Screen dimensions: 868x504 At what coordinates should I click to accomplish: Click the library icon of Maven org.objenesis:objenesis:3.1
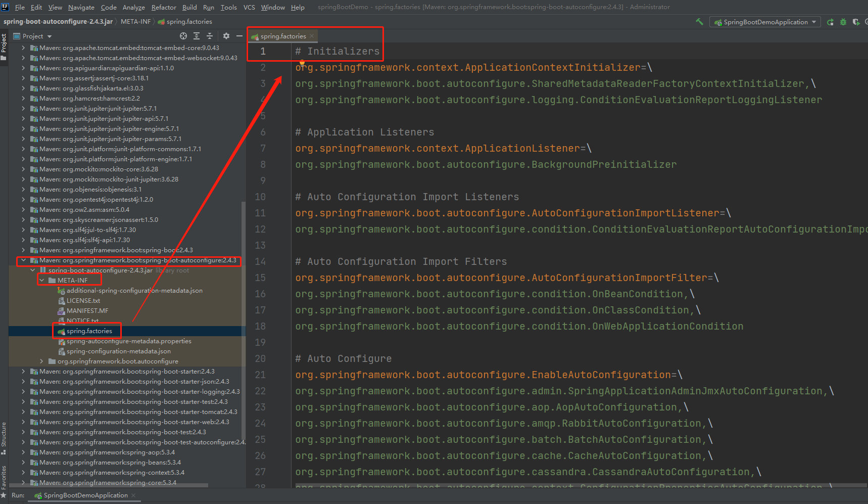pyautogui.click(x=34, y=190)
